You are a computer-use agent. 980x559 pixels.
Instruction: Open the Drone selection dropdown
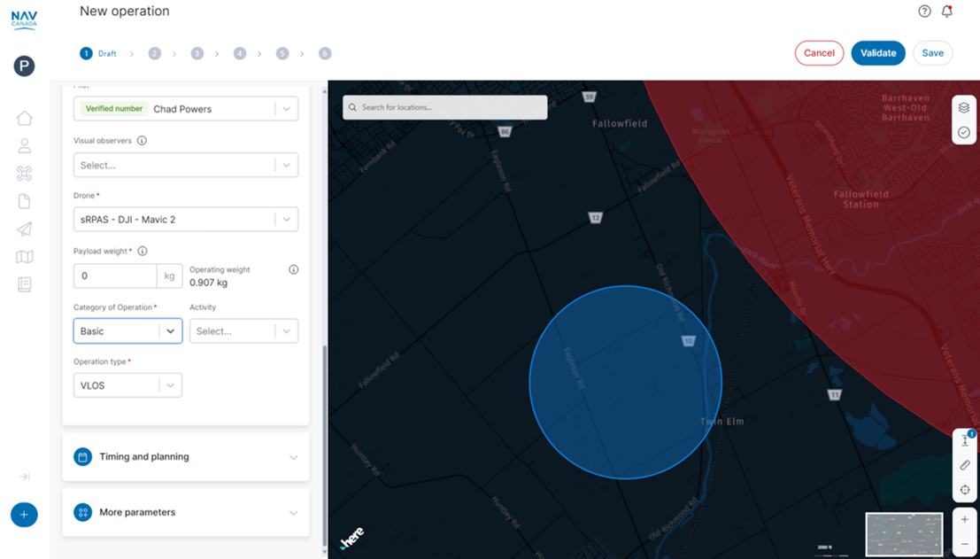(185, 220)
